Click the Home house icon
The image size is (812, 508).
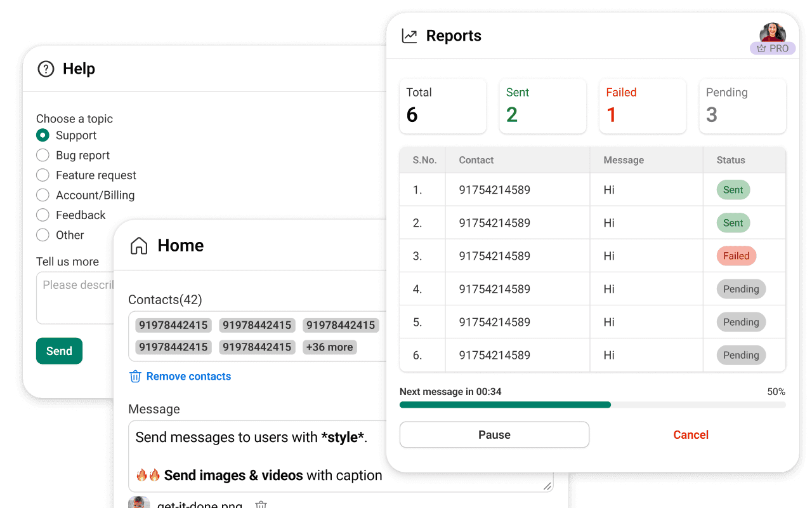(138, 246)
